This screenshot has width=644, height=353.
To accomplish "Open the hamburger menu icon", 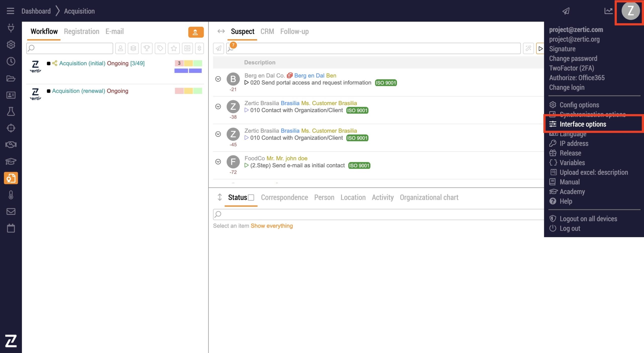I will click(10, 11).
